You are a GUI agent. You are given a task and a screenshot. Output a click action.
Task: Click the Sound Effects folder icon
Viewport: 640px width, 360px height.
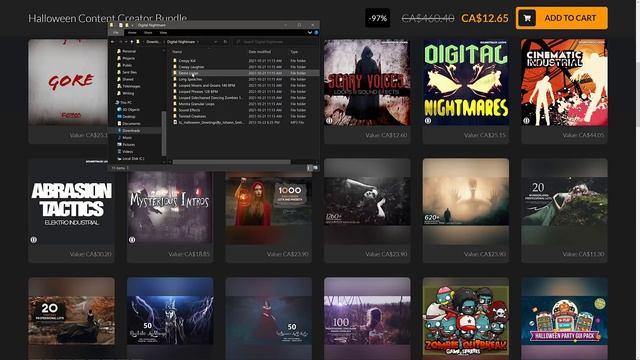(x=175, y=110)
